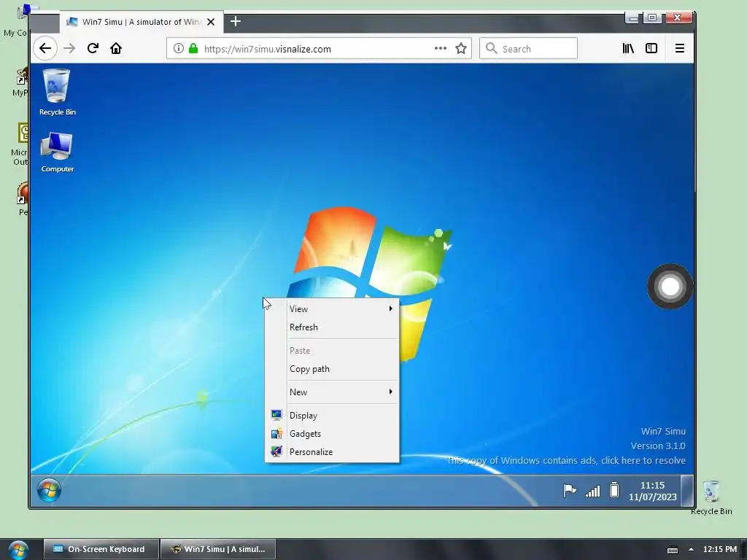
Task: Open Personalize from the context menu
Action: pyautogui.click(x=333, y=451)
